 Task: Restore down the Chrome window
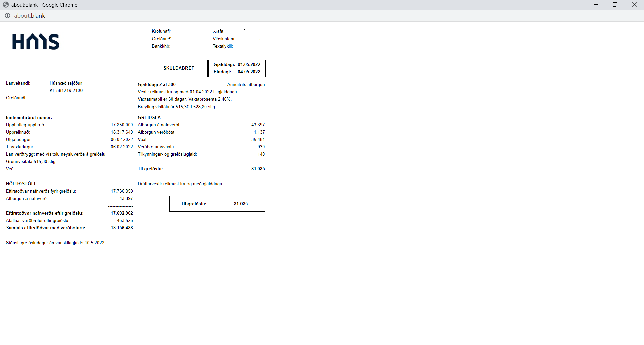click(615, 5)
